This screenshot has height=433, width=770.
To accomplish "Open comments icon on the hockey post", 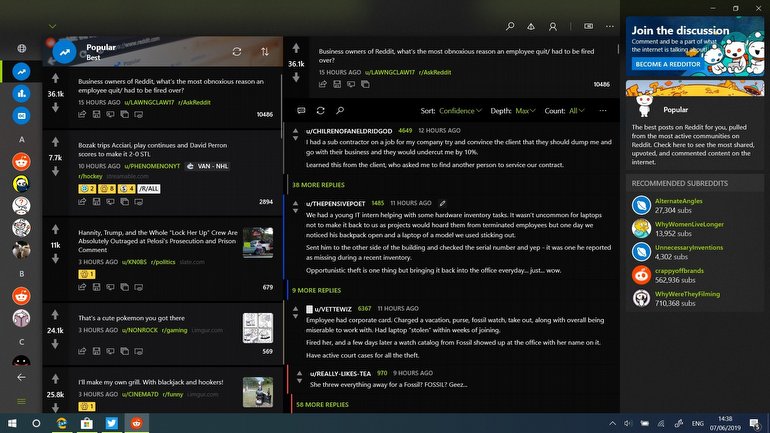I will [x=110, y=202].
